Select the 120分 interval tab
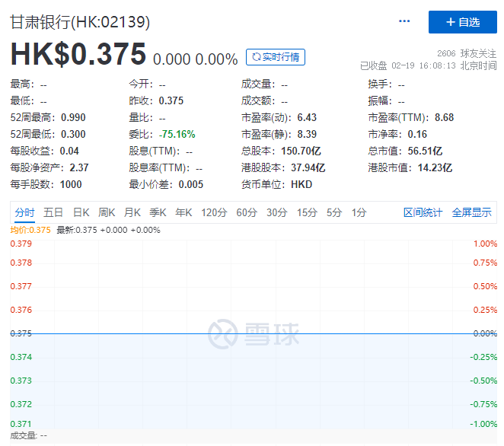Viewport: 504px width, 446px height. coord(214,212)
